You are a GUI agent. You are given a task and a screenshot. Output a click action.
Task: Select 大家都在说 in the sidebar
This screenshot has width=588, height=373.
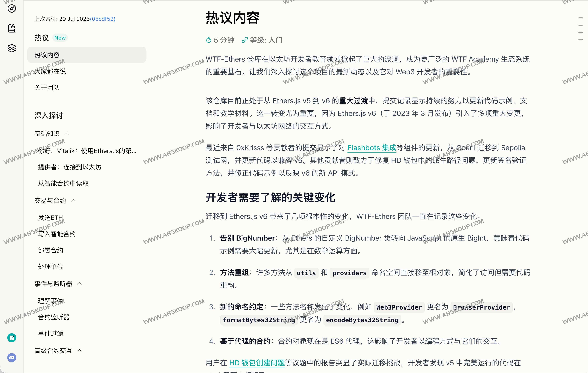tap(50, 71)
